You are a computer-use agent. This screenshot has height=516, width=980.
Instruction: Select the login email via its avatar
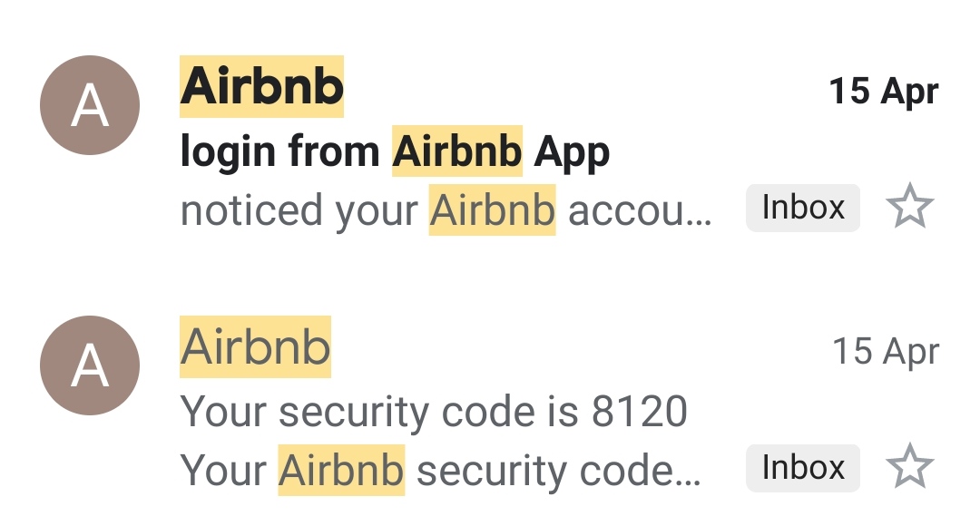point(90,105)
